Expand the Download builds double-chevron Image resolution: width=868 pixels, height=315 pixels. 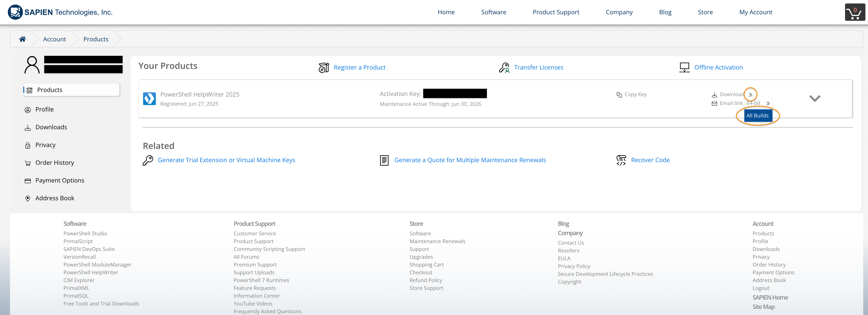(x=750, y=95)
